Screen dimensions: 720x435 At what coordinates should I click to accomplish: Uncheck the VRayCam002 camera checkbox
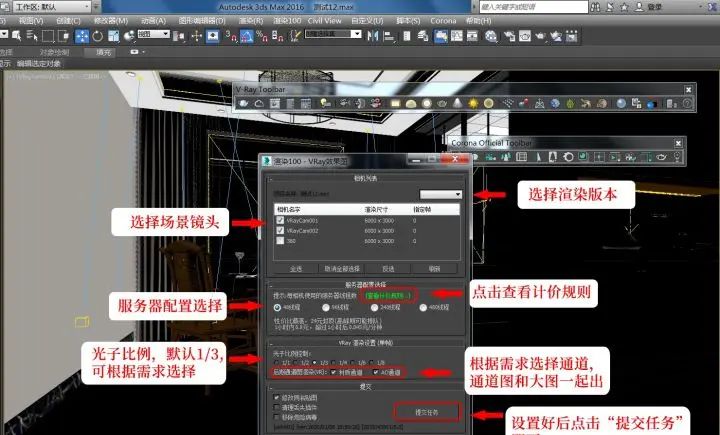(x=280, y=231)
